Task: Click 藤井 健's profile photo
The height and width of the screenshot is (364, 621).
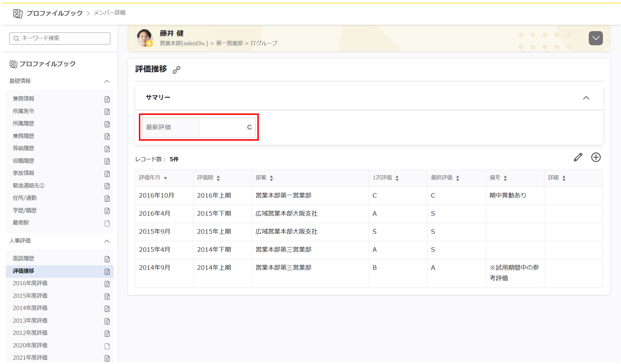Action: coord(145,38)
